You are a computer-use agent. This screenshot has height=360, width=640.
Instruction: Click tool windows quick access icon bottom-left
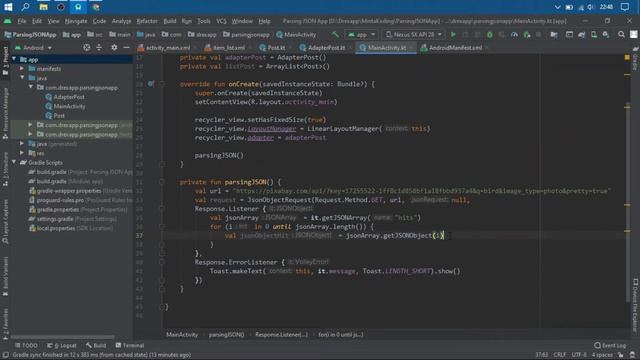click(x=5, y=355)
